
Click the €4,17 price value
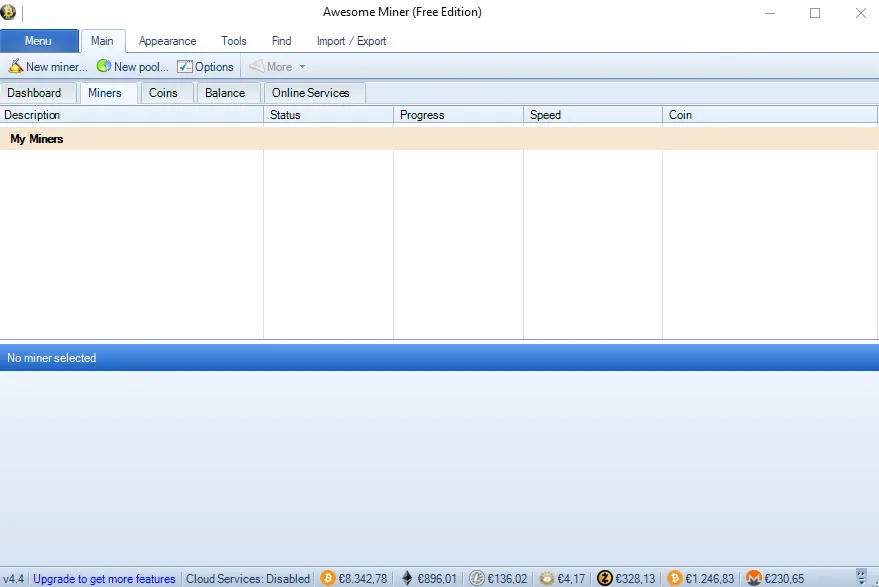pos(571,579)
